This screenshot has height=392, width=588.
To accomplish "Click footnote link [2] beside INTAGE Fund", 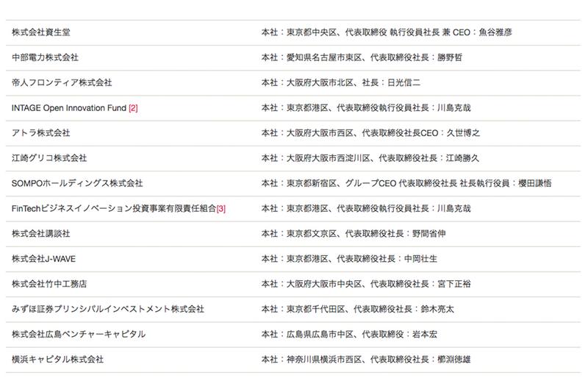I will point(133,108).
